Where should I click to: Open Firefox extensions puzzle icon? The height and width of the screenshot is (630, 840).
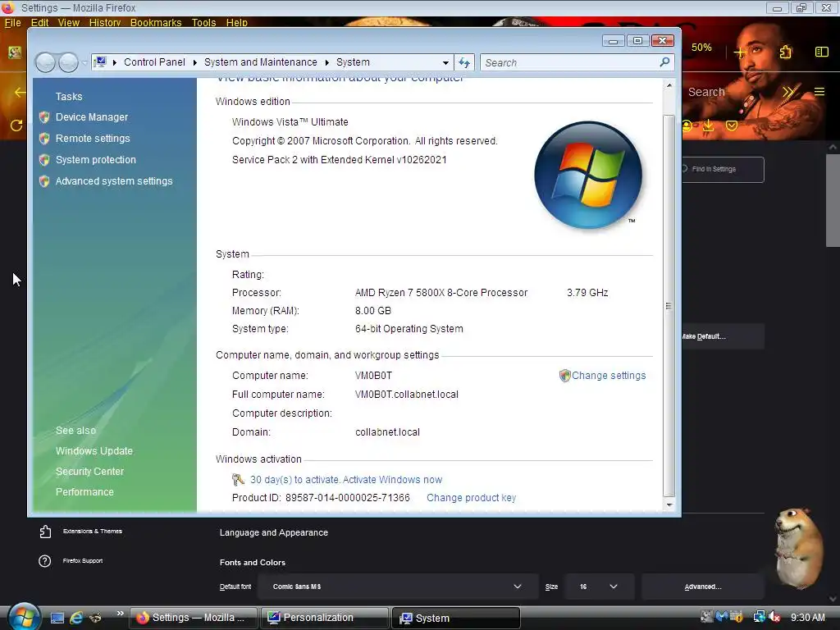click(785, 52)
